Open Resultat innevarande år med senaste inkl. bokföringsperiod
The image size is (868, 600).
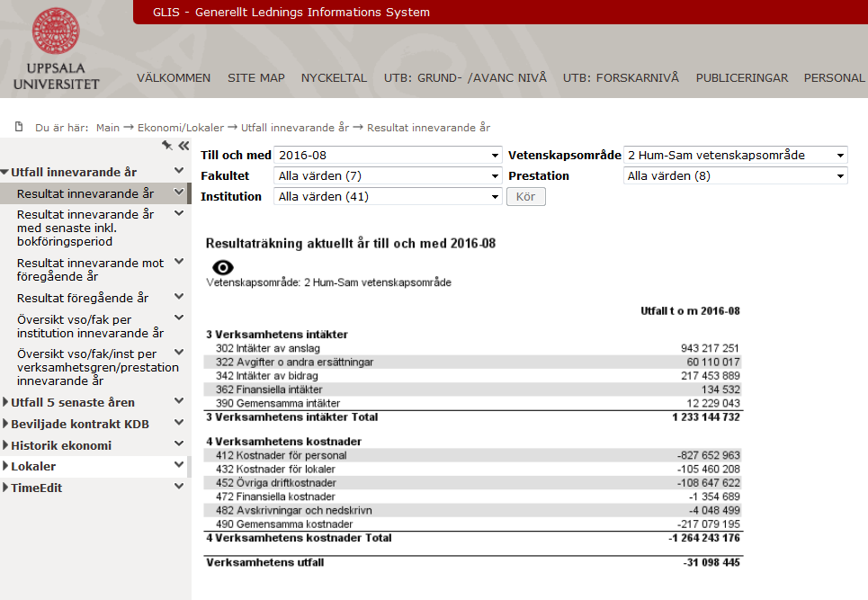[85, 228]
